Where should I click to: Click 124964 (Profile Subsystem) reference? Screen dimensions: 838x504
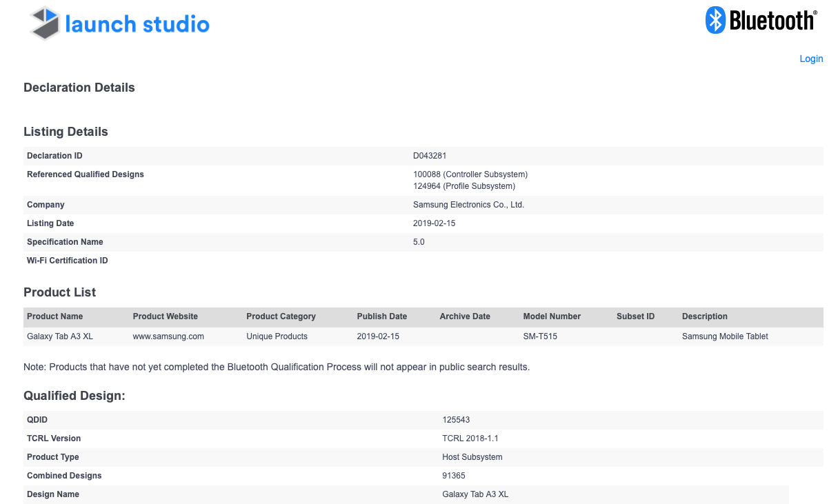(464, 186)
